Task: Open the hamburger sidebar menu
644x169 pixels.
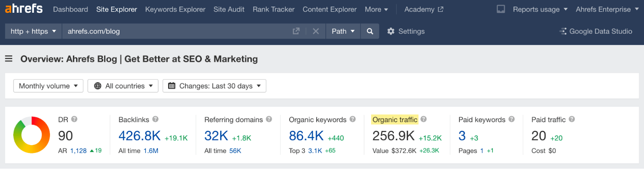Action: point(9,59)
